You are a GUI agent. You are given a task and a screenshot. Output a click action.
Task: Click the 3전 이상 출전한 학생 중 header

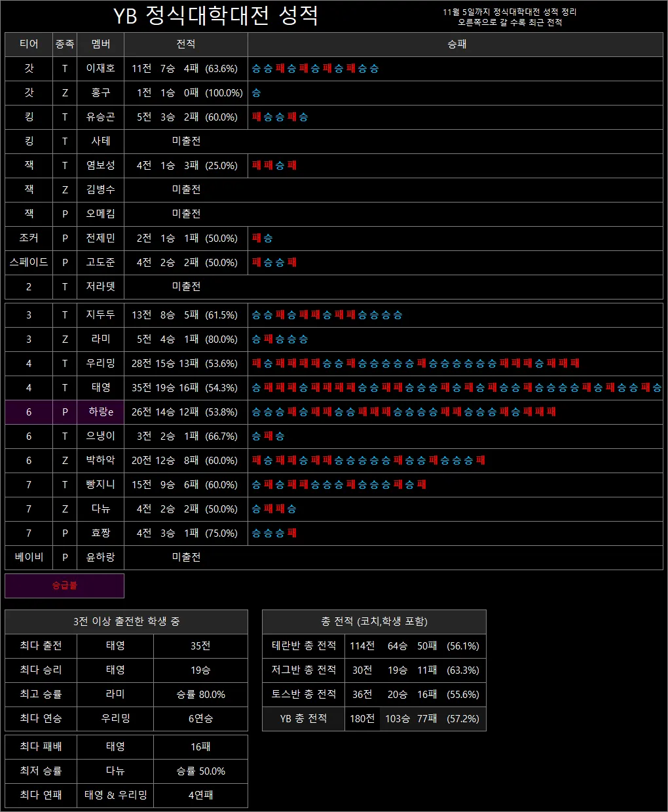pos(126,622)
